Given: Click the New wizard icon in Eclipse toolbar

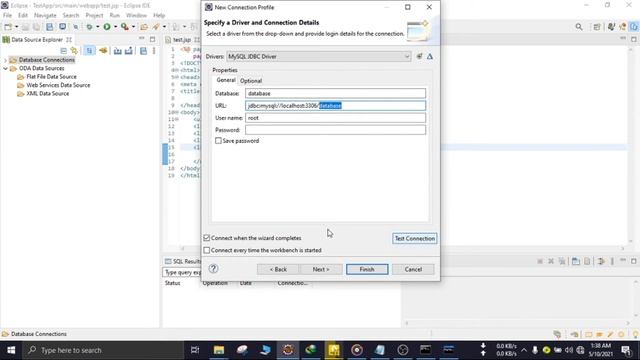Looking at the screenshot, I should click(8, 27).
